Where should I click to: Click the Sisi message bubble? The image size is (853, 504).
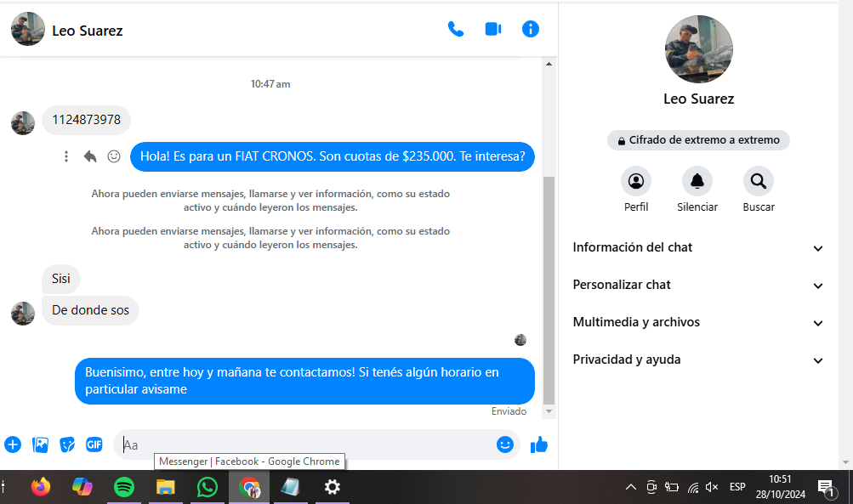(x=61, y=279)
